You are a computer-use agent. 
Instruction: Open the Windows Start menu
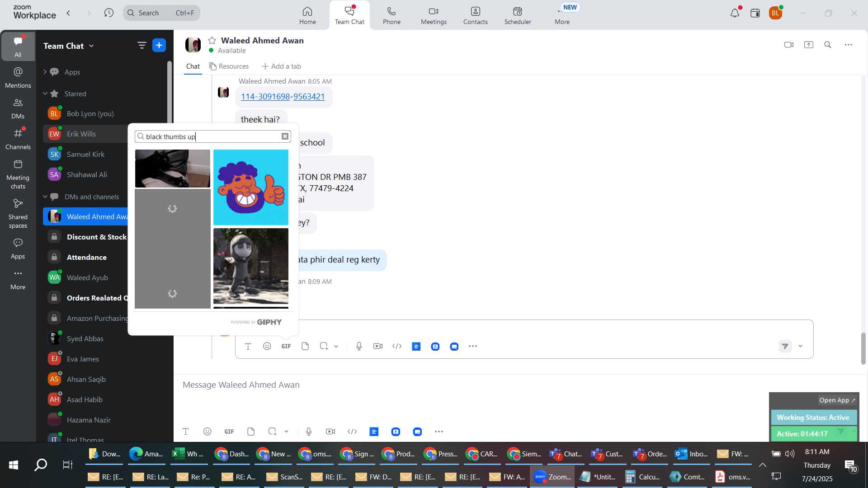click(14, 465)
